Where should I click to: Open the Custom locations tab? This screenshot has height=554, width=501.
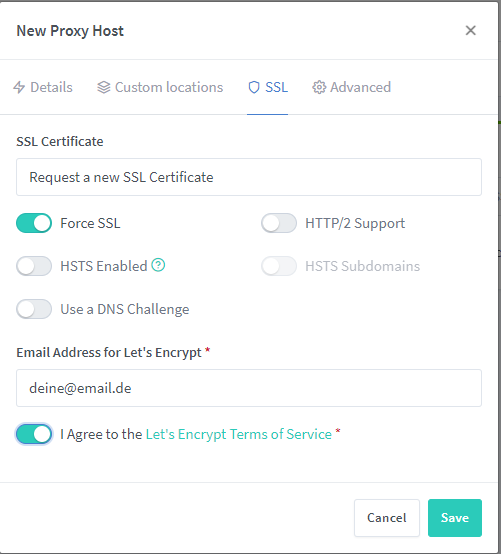160,87
